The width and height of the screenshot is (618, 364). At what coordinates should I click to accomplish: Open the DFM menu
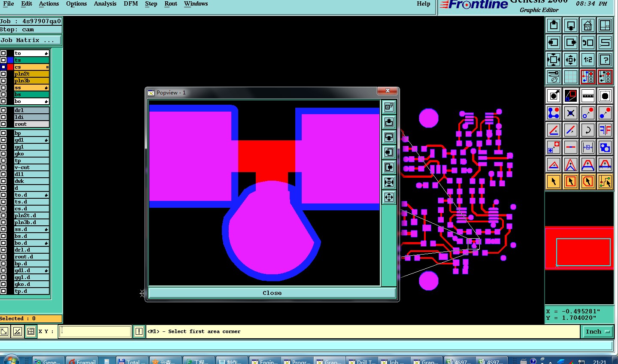point(131,4)
